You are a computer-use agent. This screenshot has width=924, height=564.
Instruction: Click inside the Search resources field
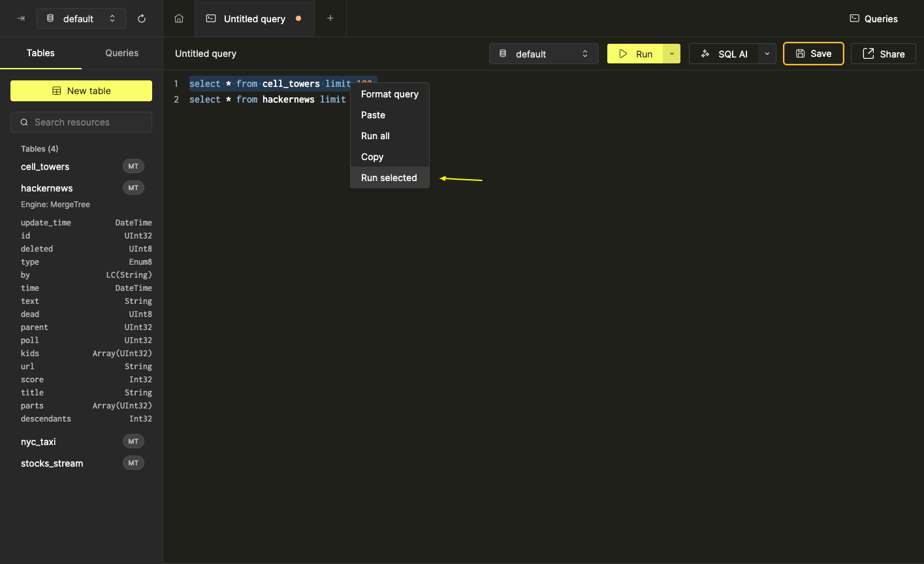[81, 122]
